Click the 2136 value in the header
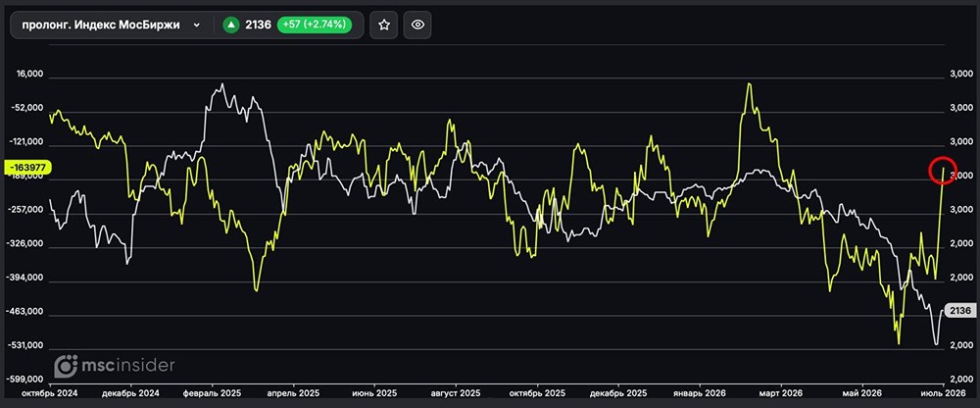Image resolution: width=980 pixels, height=408 pixels. [x=258, y=25]
